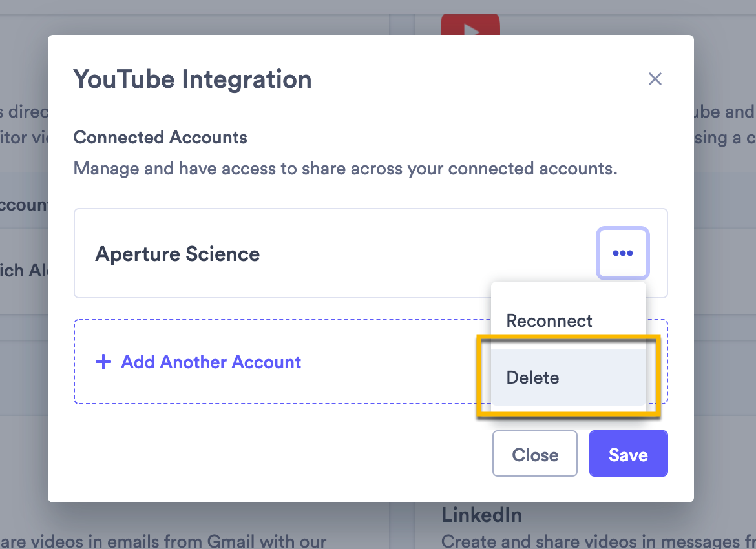Click the Connected Accounts heading

coord(160,138)
